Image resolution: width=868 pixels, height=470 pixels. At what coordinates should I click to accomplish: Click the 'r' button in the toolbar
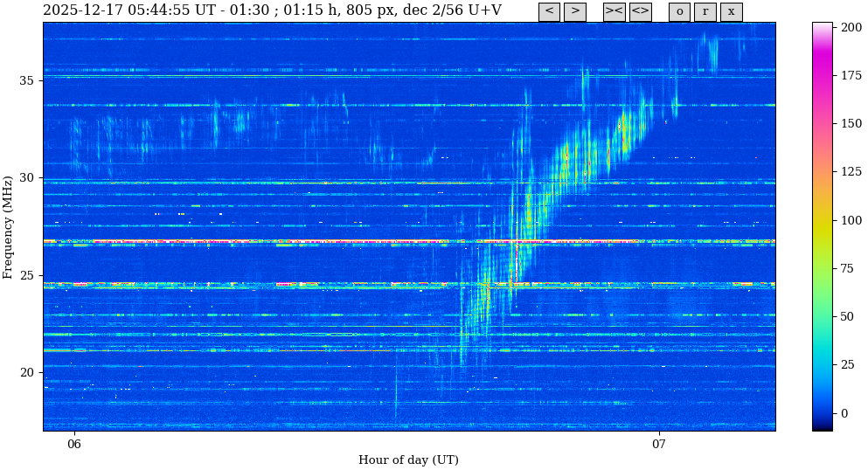(705, 11)
